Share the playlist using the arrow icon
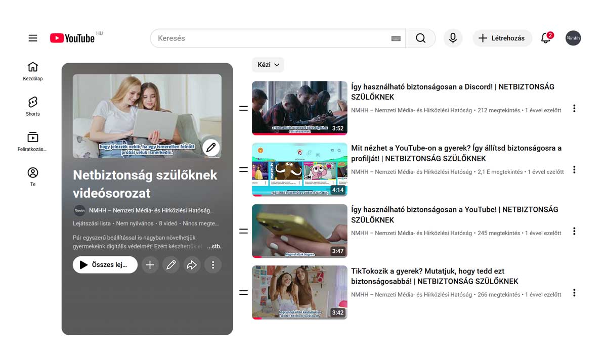 pos(192,265)
